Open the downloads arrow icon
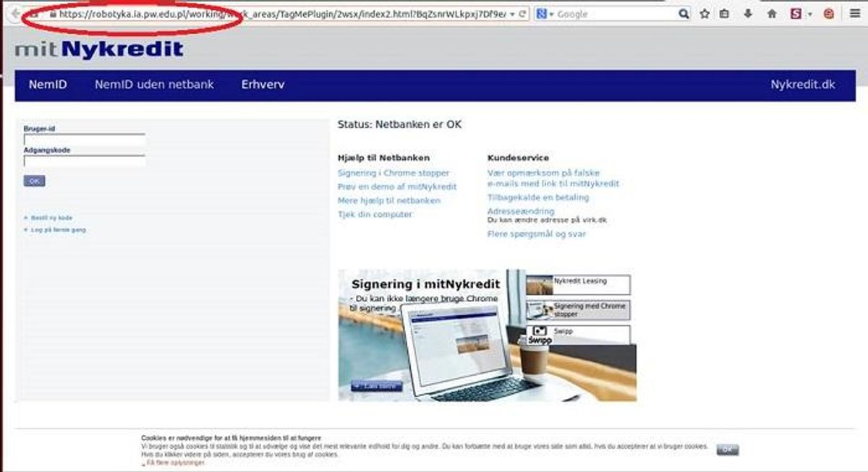This screenshot has width=868, height=472. pyautogui.click(x=748, y=14)
